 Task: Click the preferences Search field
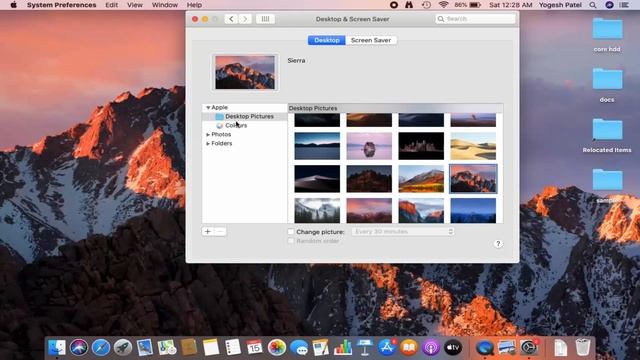[x=476, y=19]
